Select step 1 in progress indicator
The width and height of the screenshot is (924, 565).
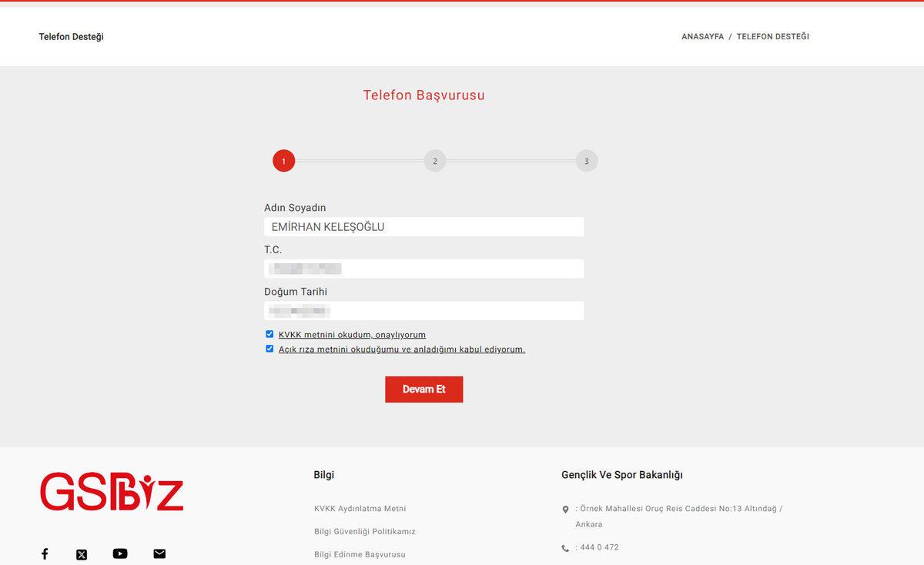coord(283,161)
